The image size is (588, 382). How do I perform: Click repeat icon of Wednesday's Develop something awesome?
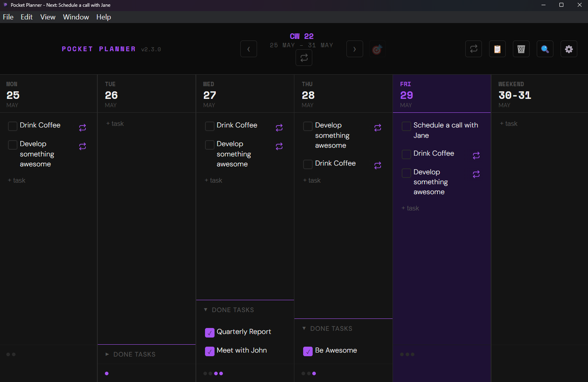[x=279, y=147]
